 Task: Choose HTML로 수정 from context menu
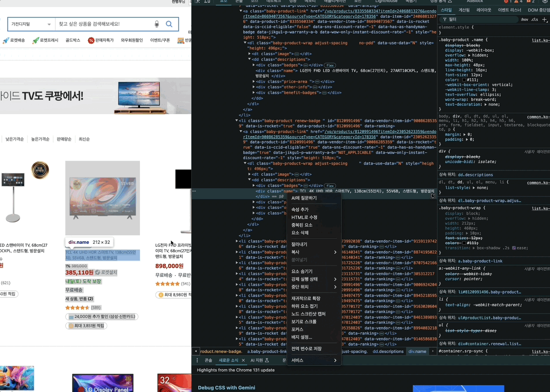pyautogui.click(x=314, y=217)
